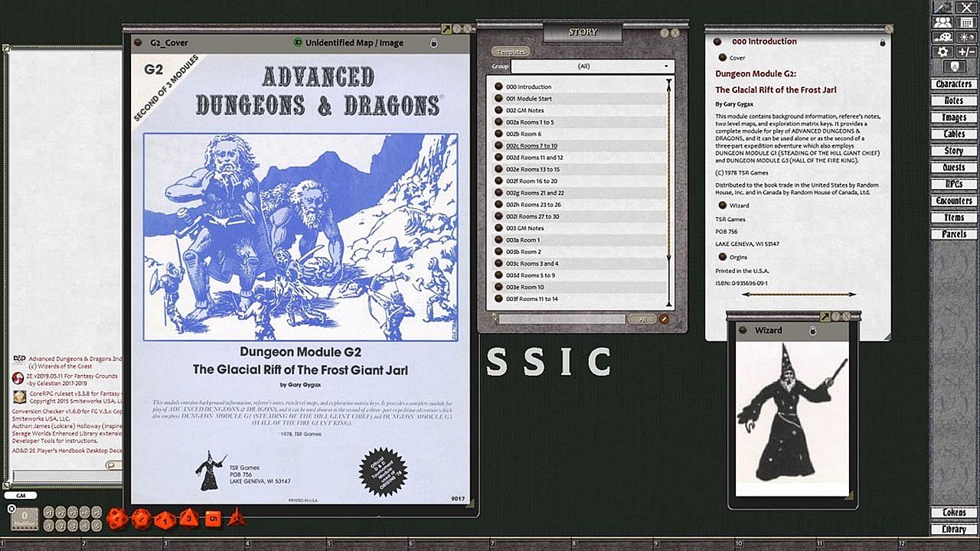Open the Quests sidebar panel
Viewport: 980px width, 551px height.
[953, 168]
